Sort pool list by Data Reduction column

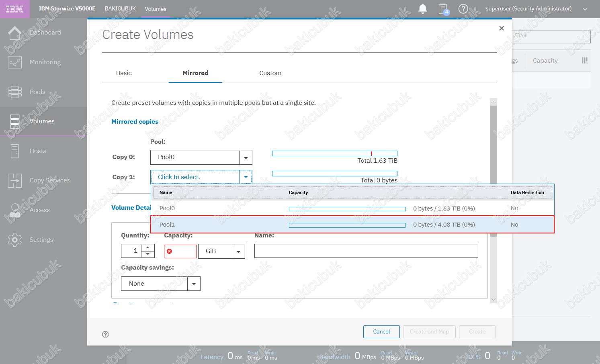click(527, 192)
